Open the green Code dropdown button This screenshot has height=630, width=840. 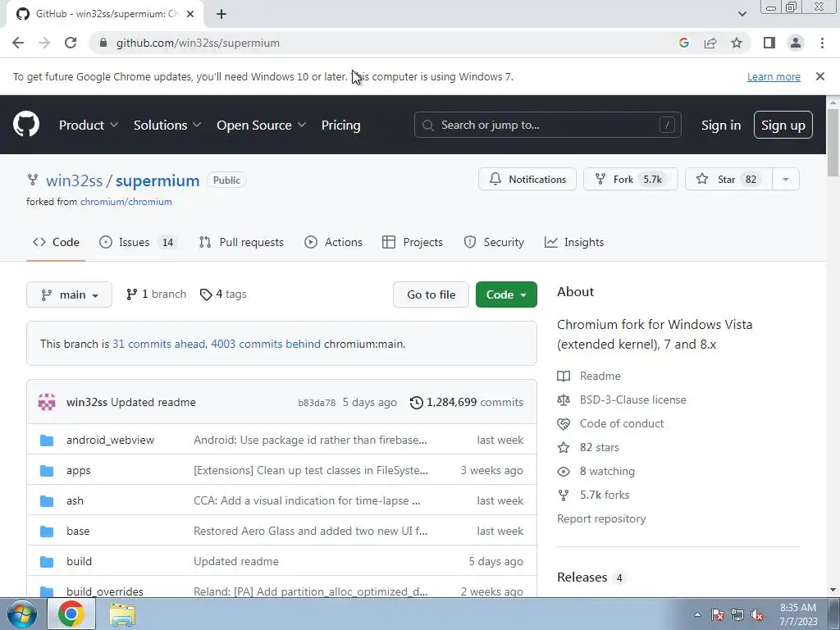click(x=506, y=294)
